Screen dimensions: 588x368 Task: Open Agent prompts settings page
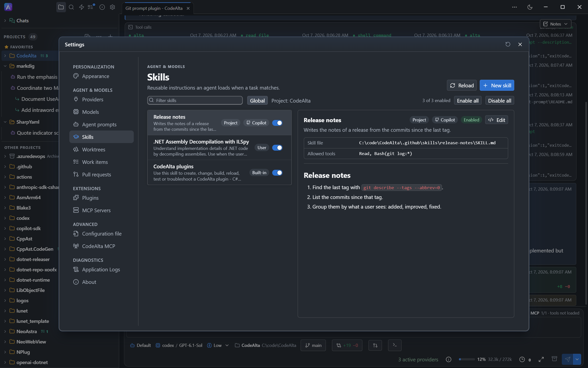[101, 124]
